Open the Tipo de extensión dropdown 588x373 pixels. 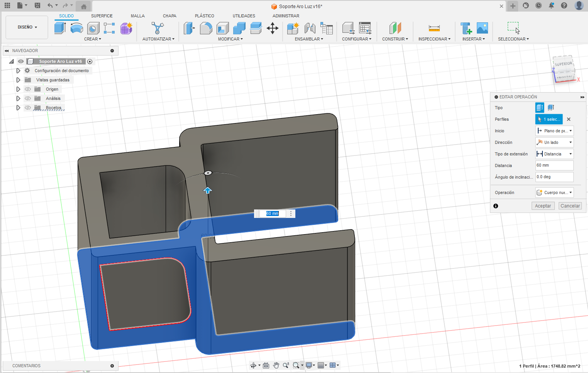[554, 154]
